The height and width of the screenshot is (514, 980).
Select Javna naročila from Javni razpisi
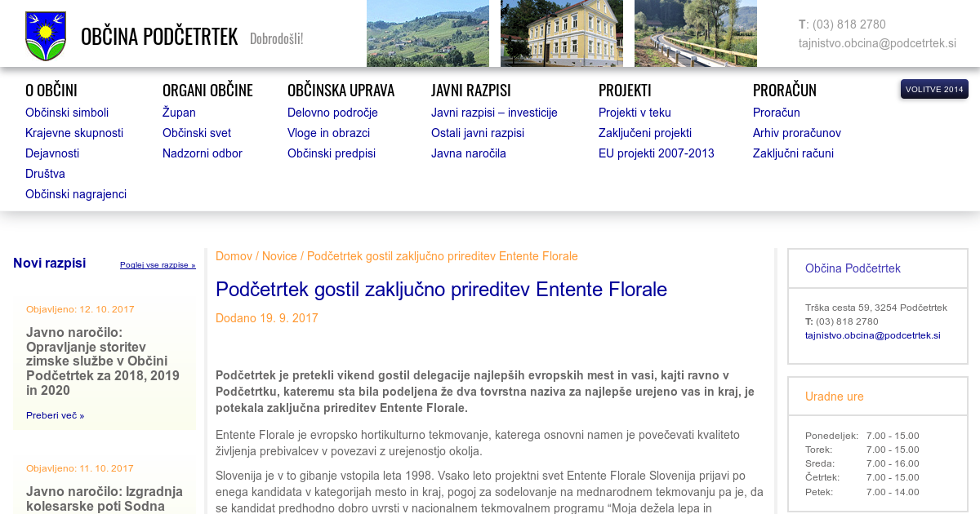coord(469,153)
